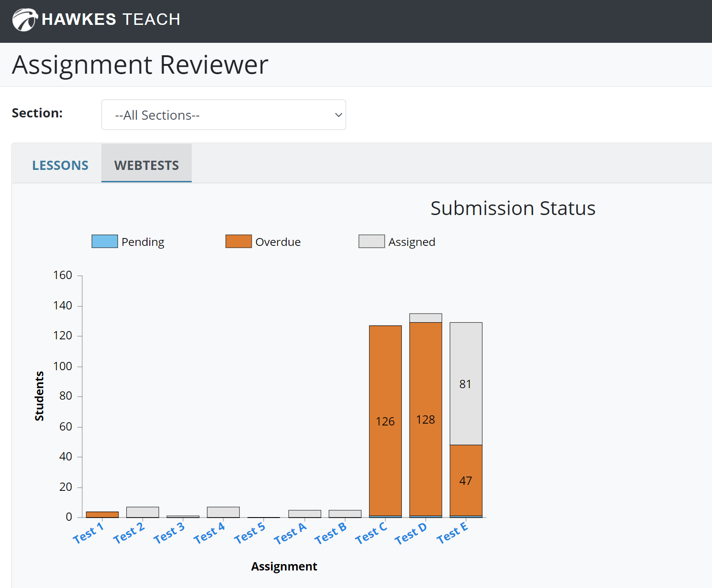Image resolution: width=712 pixels, height=588 pixels.
Task: Open the Test A assignment link
Action: 290,533
